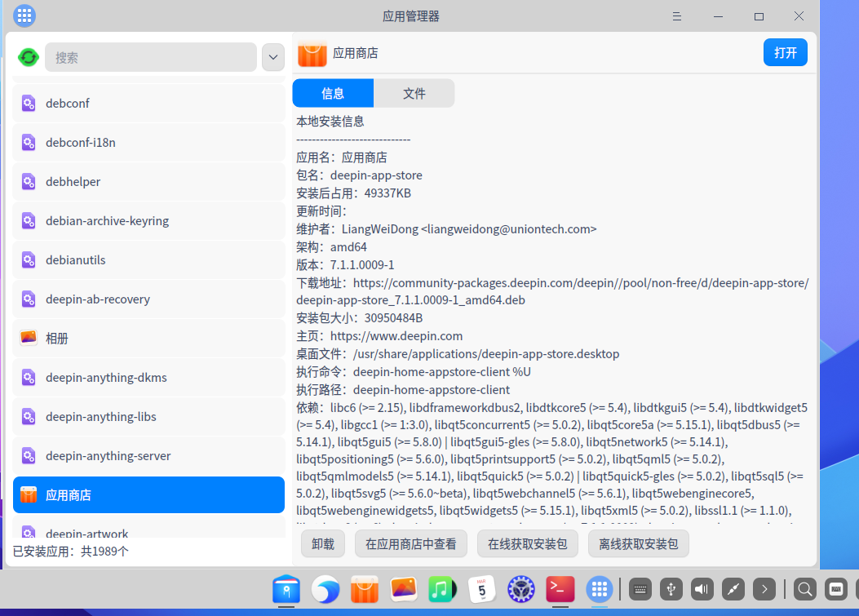Open the app manager logo icon in title bar

(24, 16)
